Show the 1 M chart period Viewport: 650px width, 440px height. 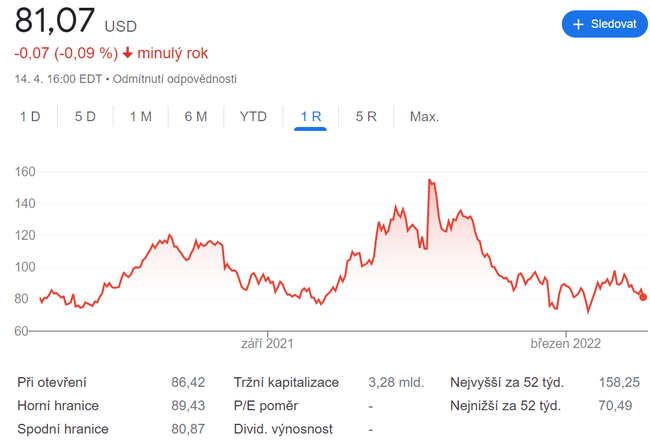click(x=140, y=117)
